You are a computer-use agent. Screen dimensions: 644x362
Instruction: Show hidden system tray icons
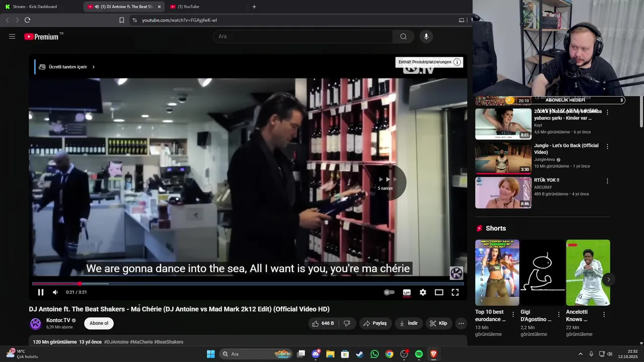(580, 354)
